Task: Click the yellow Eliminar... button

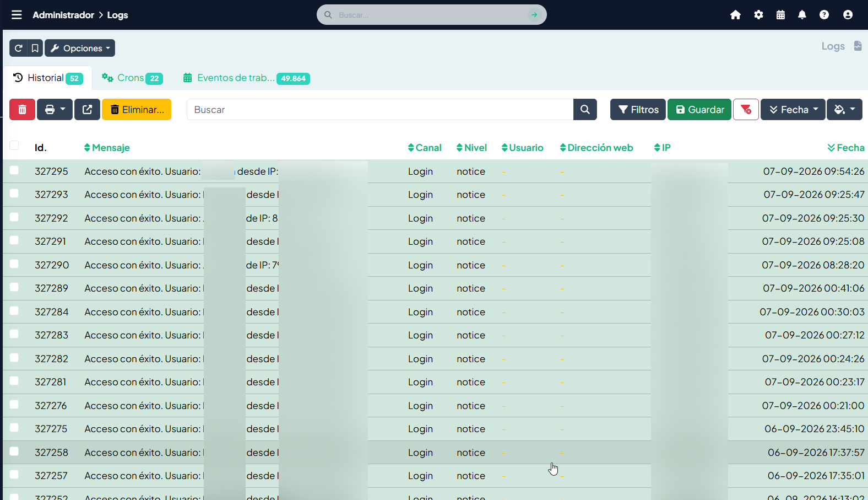Action: click(x=137, y=109)
